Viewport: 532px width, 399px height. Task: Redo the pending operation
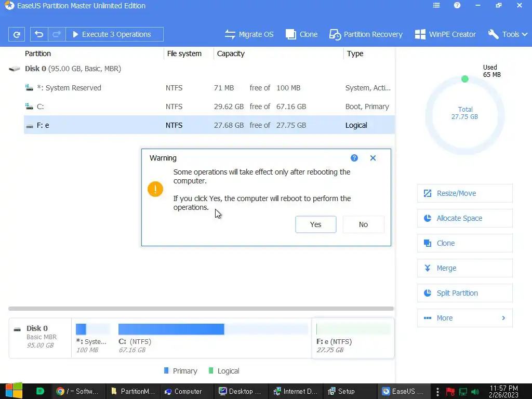coord(57,34)
